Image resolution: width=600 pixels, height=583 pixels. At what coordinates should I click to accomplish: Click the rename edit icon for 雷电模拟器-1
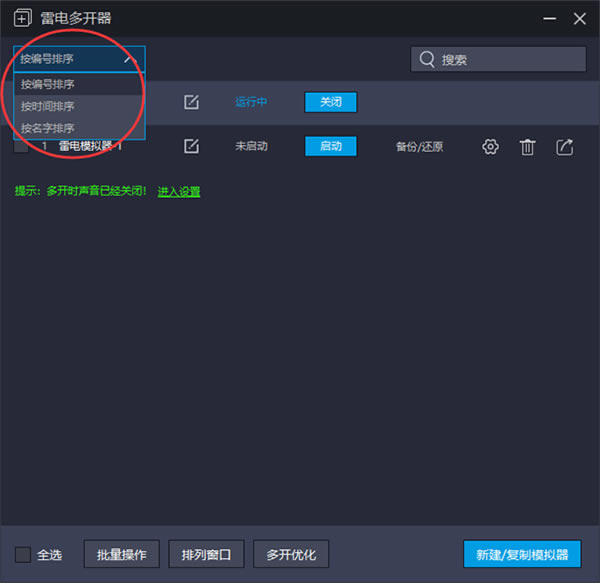click(191, 146)
